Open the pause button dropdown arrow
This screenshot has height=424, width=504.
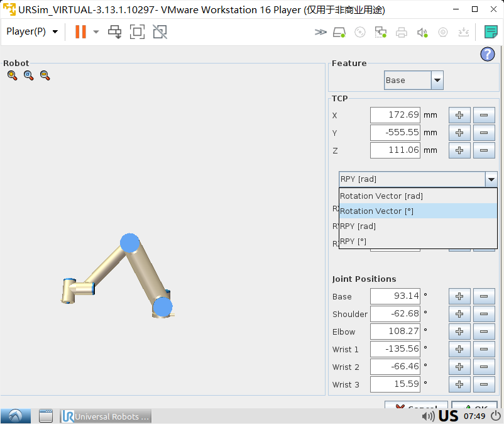click(x=95, y=31)
